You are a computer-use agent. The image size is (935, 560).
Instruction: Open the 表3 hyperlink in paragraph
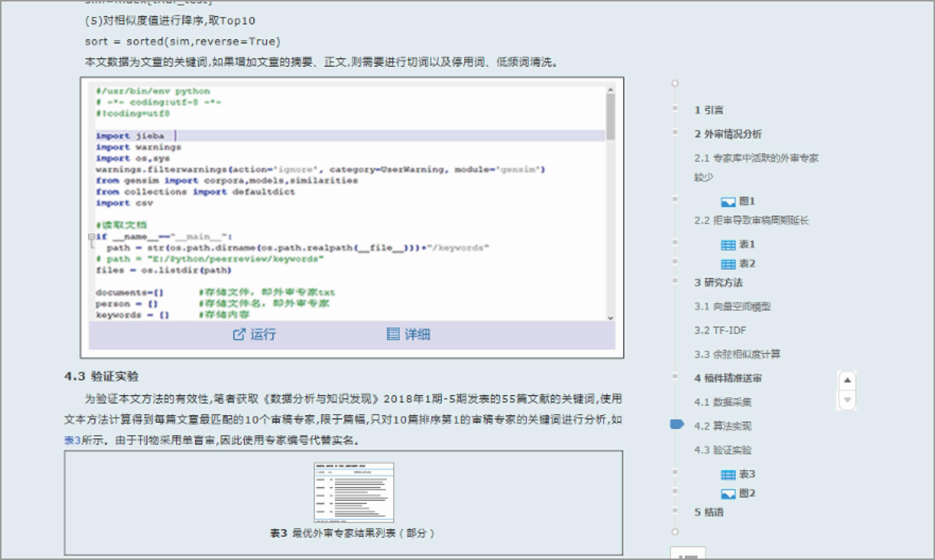click(x=72, y=440)
